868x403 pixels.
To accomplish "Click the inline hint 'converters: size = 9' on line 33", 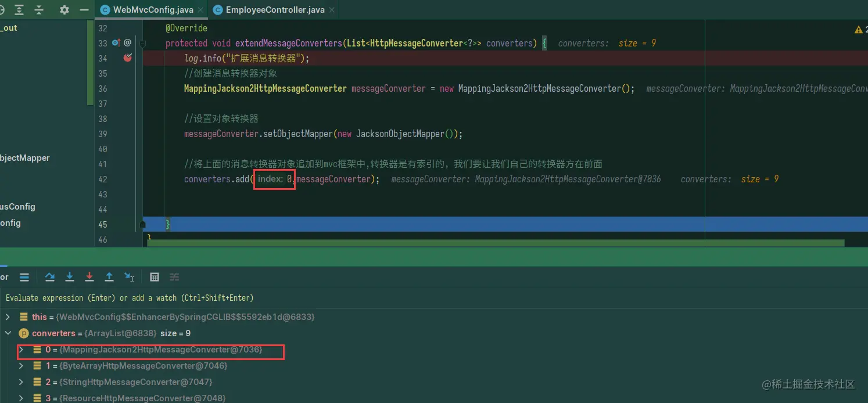I will click(x=607, y=43).
